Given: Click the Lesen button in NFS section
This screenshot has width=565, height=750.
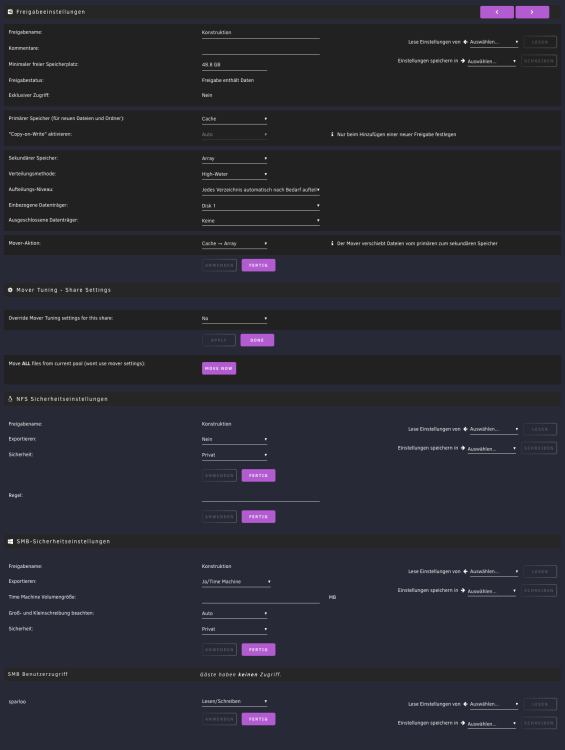Looking at the screenshot, I should tap(540, 429).
